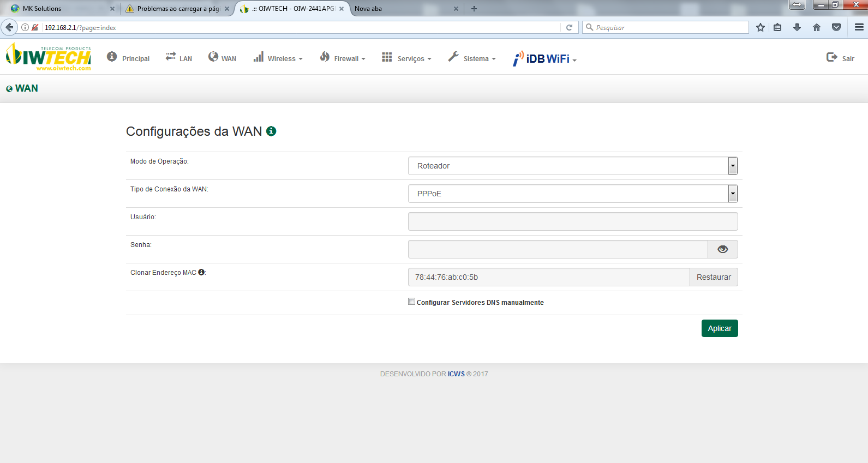Close the Problemas ao carregar tab
The width and height of the screenshot is (868, 463).
(x=227, y=9)
